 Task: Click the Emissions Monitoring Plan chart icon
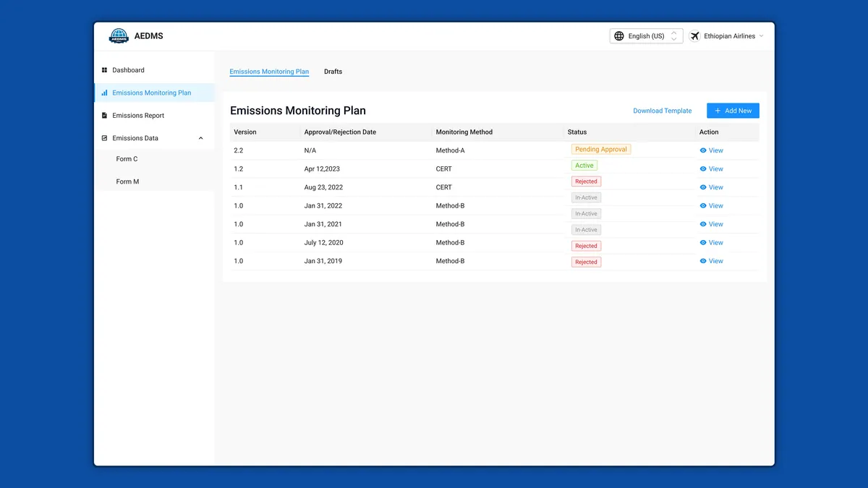(104, 93)
